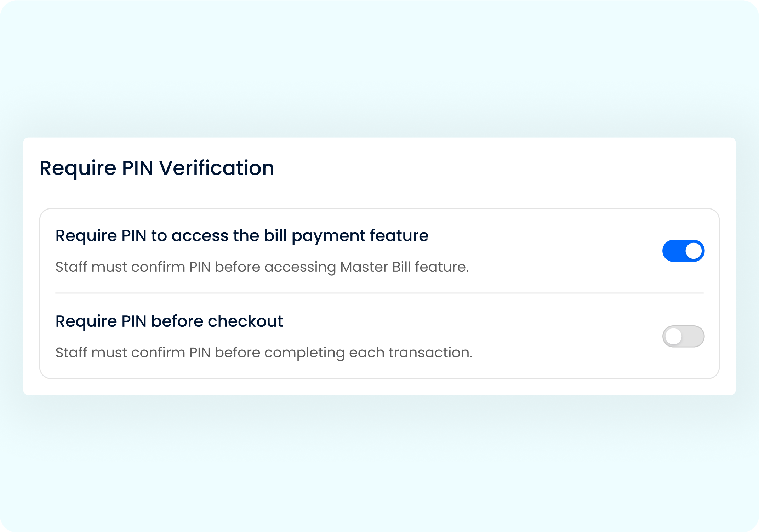
Task: Click the white knob of the blue toggle
Action: 694,251
